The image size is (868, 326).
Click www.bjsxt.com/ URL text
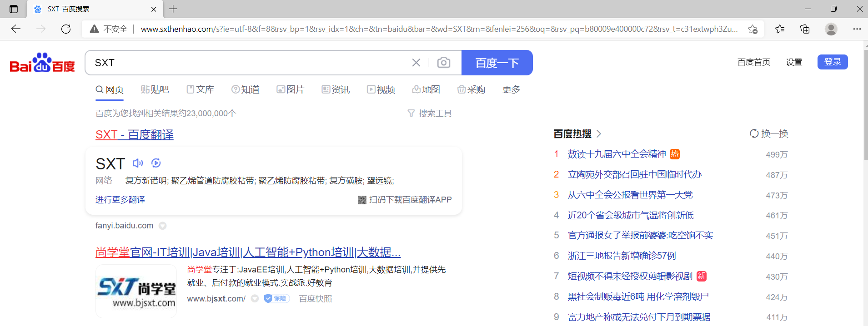coord(216,298)
